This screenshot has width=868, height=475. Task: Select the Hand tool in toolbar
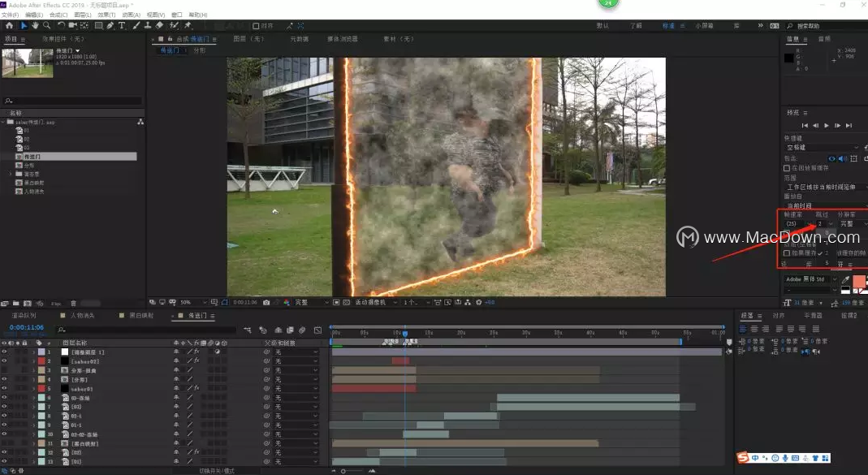click(36, 26)
